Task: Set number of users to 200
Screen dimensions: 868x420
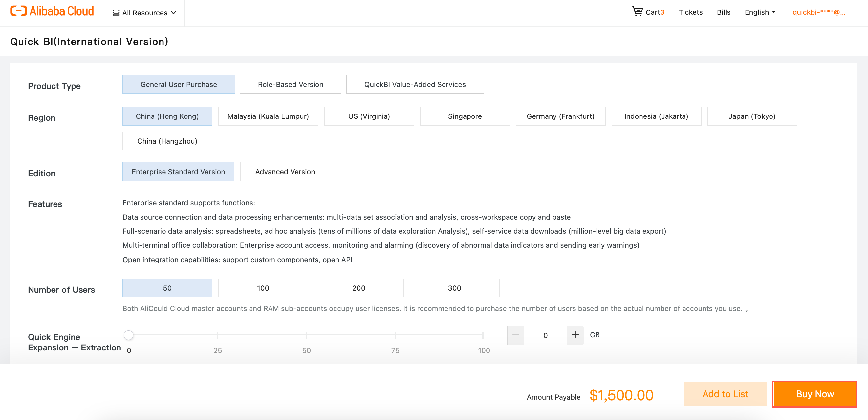Action: click(358, 288)
